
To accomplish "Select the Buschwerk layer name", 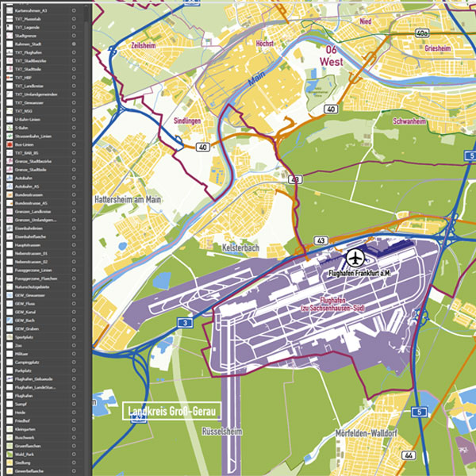I will click(25, 438).
